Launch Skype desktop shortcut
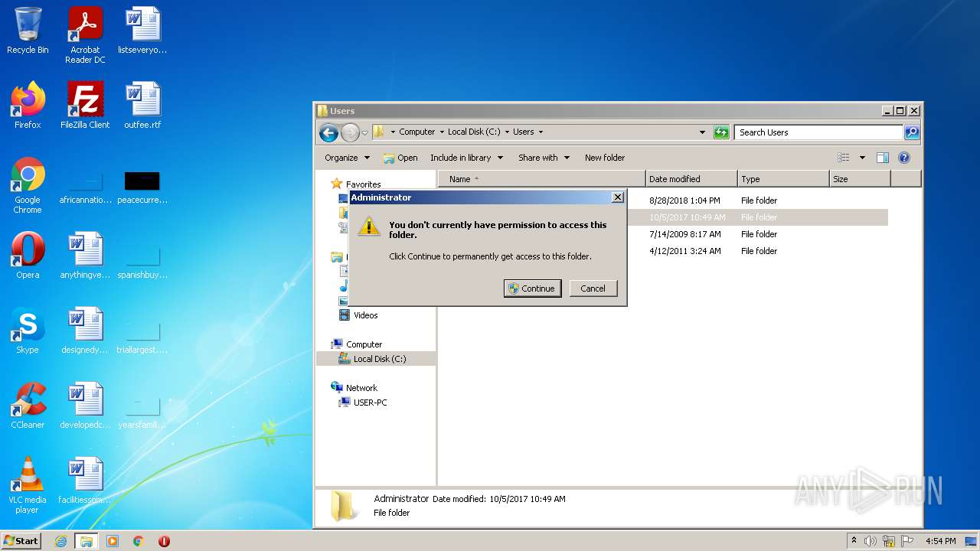Screen dimensions: 980x551 pos(28,331)
